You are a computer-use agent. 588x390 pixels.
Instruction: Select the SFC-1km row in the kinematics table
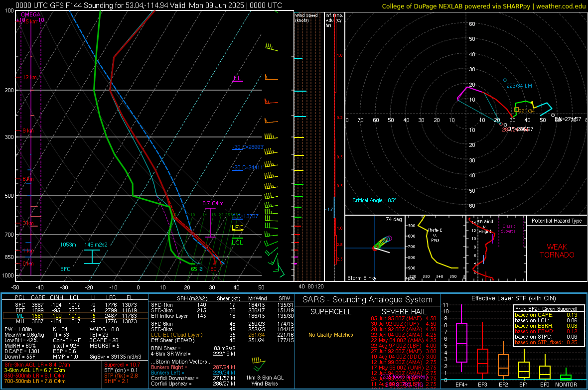point(222,305)
